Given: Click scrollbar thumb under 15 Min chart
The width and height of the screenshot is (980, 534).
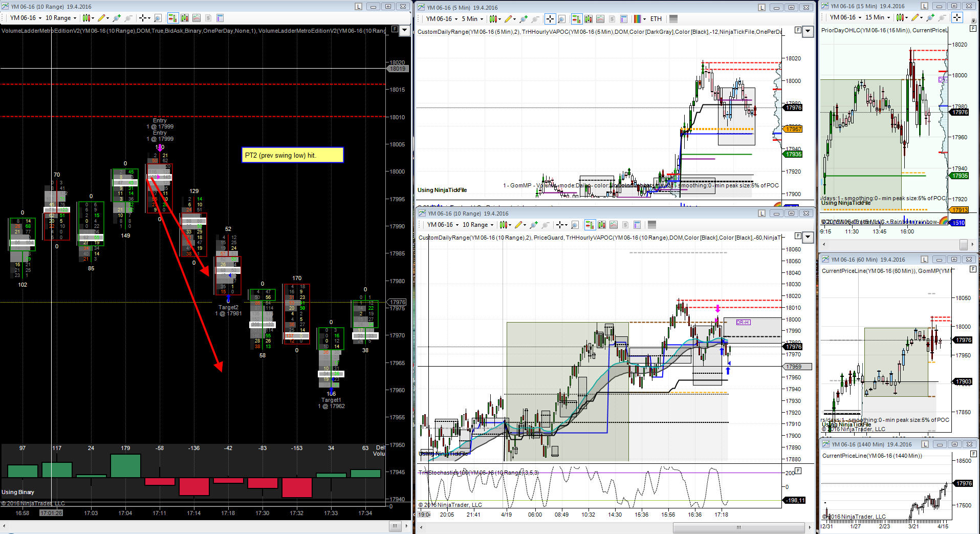Looking at the screenshot, I should coord(963,244).
